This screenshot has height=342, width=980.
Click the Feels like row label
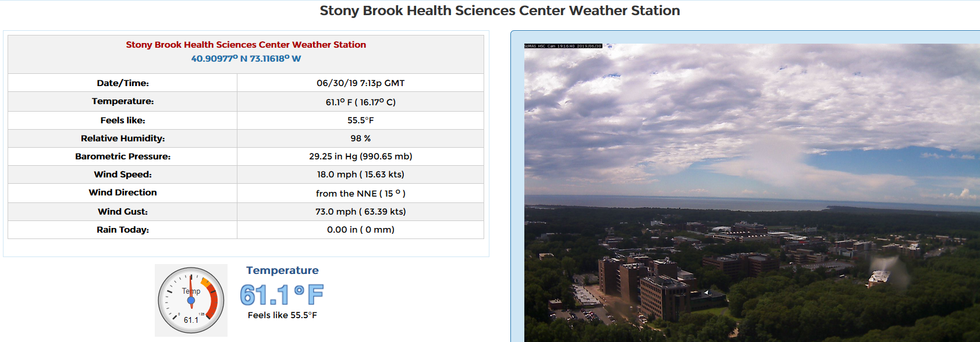pyautogui.click(x=123, y=120)
